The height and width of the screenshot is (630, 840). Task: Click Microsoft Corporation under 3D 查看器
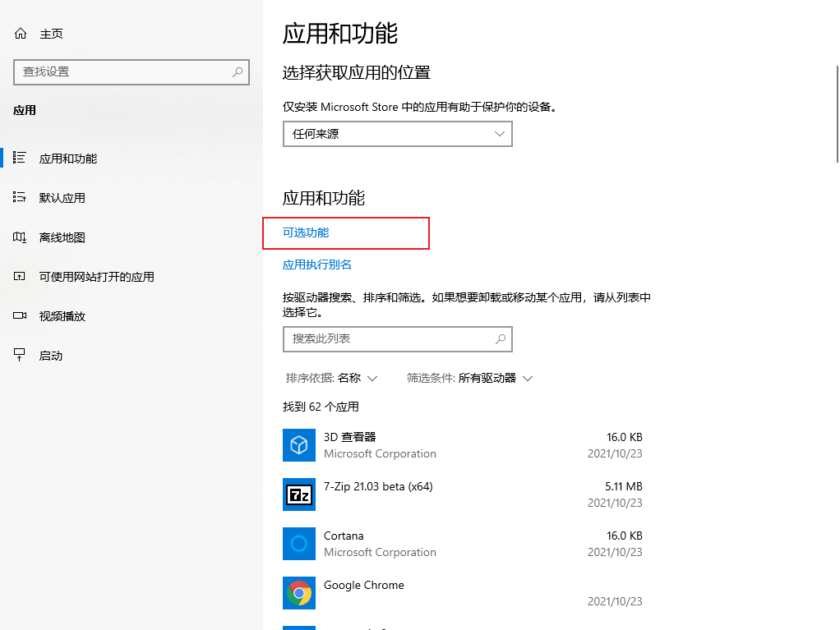pos(380,454)
